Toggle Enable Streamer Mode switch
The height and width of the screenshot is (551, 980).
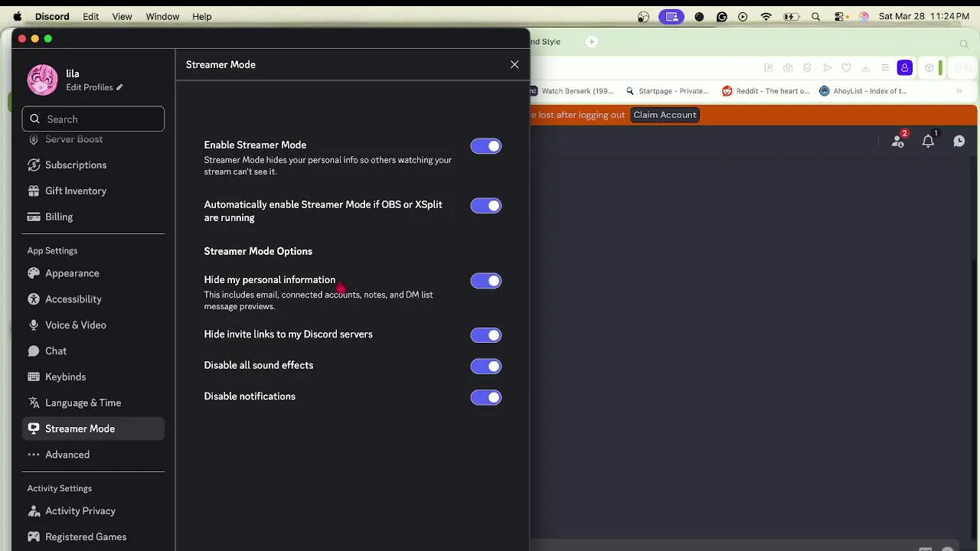(x=486, y=146)
